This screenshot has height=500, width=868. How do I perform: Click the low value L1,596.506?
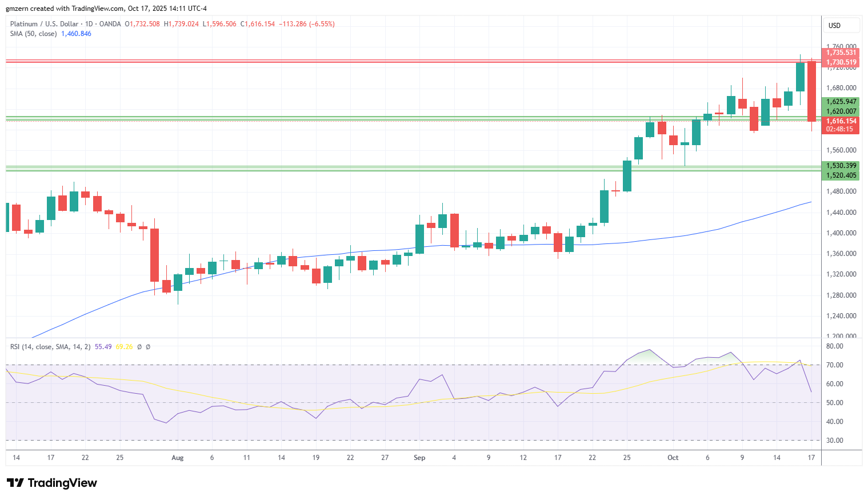click(x=219, y=24)
